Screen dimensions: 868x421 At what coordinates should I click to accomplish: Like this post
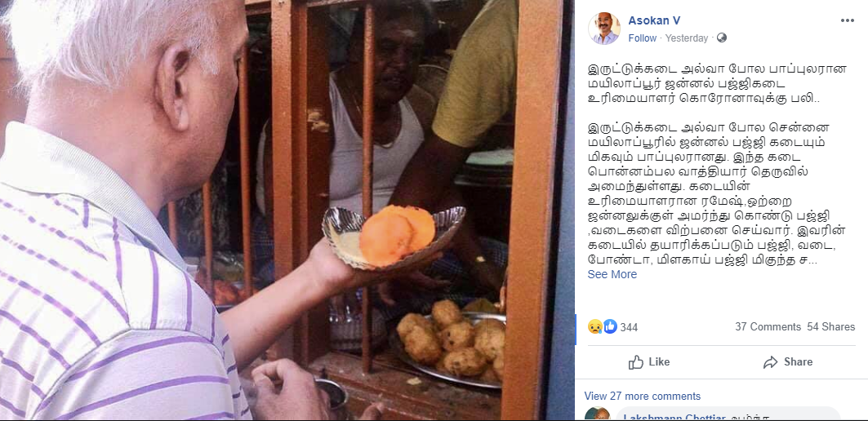click(649, 362)
